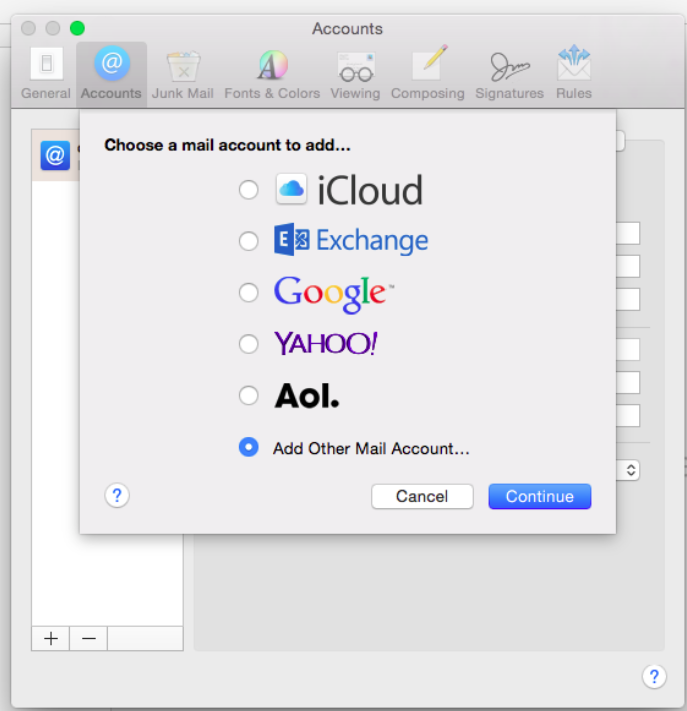This screenshot has height=711, width=687.
Task: Open Signatures preferences
Action: pyautogui.click(x=509, y=73)
